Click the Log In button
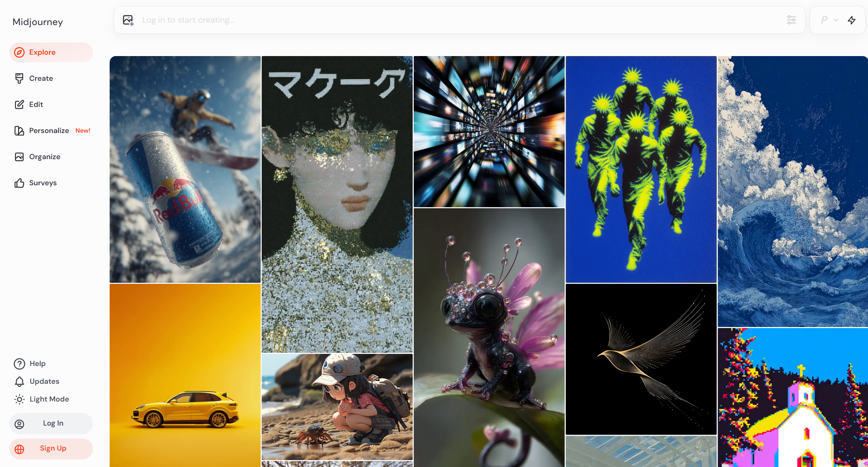The height and width of the screenshot is (467, 868). (x=51, y=423)
